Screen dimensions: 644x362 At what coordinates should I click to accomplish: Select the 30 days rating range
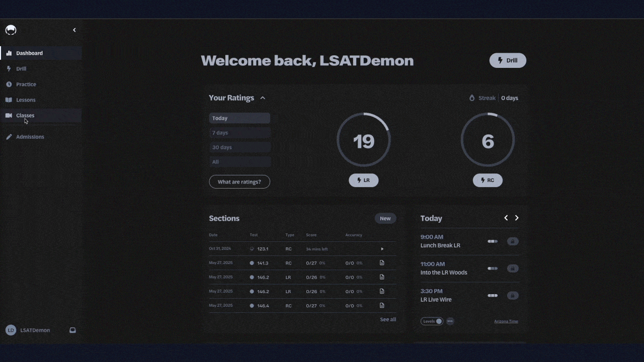coord(239,147)
